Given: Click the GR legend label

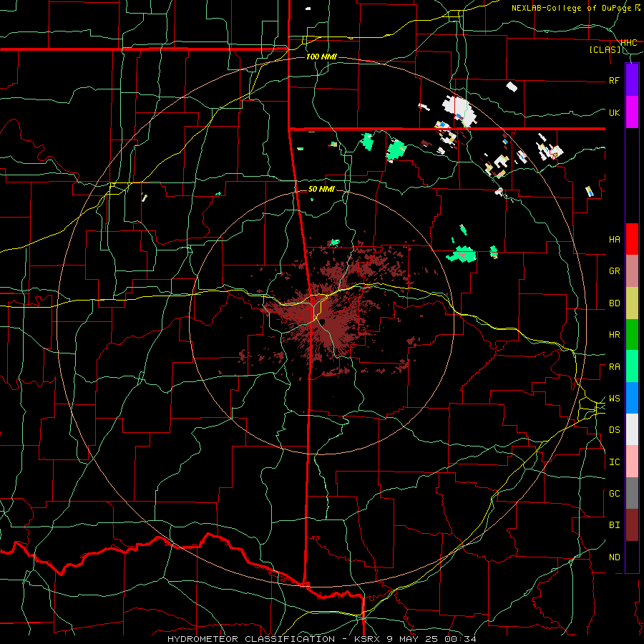Looking at the screenshot, I should (615, 271).
